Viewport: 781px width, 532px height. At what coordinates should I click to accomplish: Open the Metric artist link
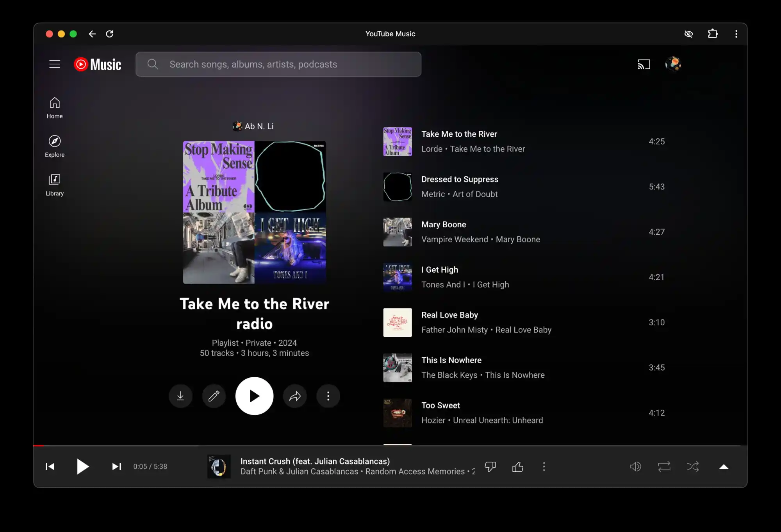point(433,194)
